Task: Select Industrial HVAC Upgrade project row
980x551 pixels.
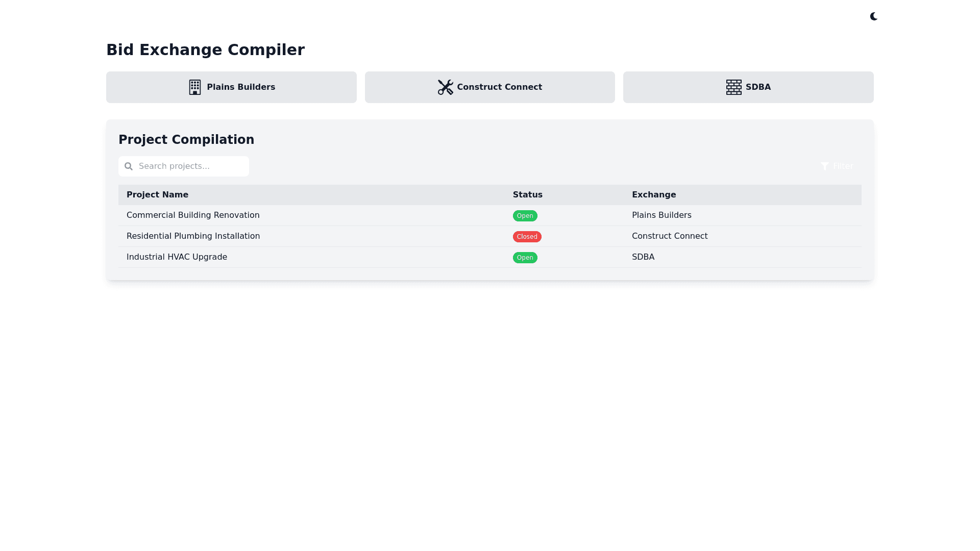Action: tap(177, 257)
